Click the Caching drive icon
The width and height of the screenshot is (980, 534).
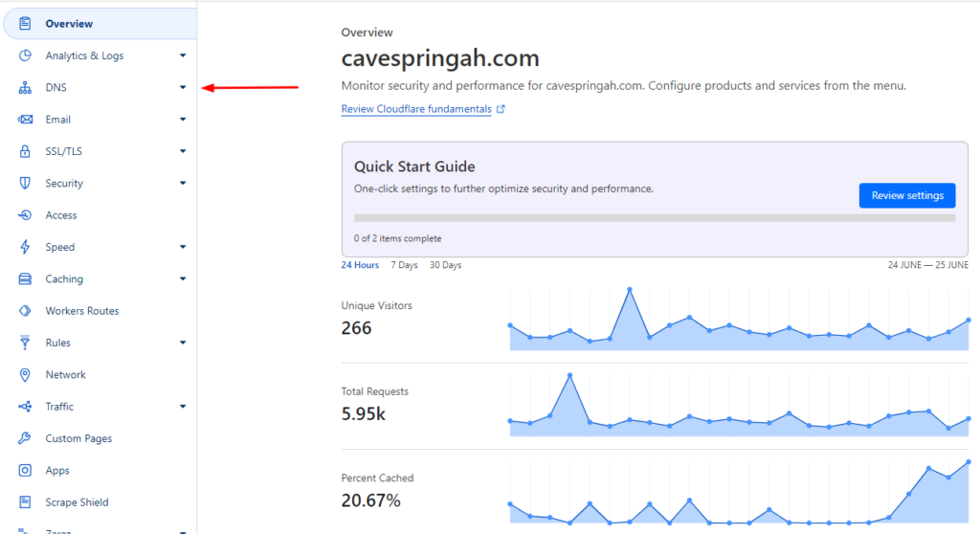25,278
